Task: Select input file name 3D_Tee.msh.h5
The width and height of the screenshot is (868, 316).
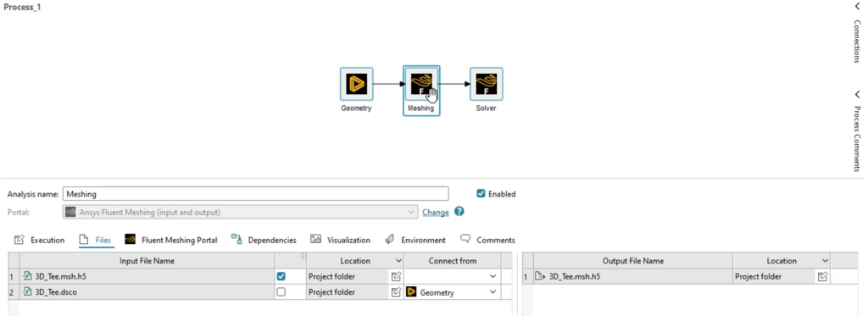Action: [60, 276]
